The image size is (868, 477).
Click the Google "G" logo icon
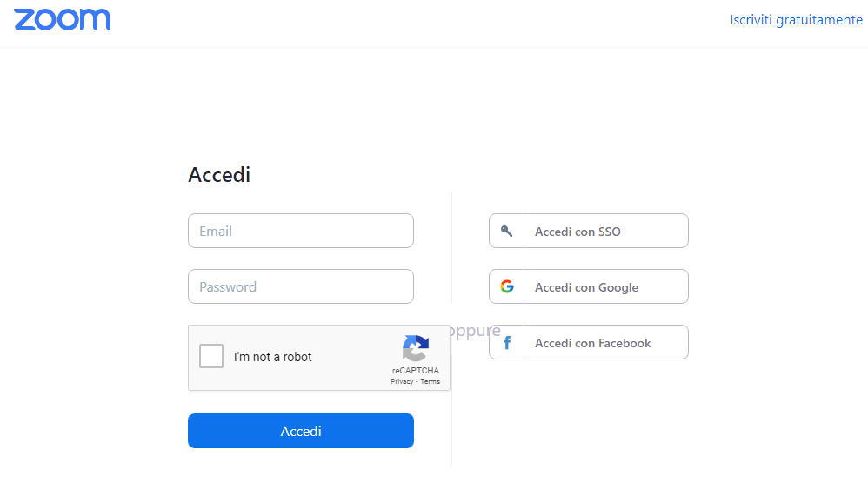point(507,286)
